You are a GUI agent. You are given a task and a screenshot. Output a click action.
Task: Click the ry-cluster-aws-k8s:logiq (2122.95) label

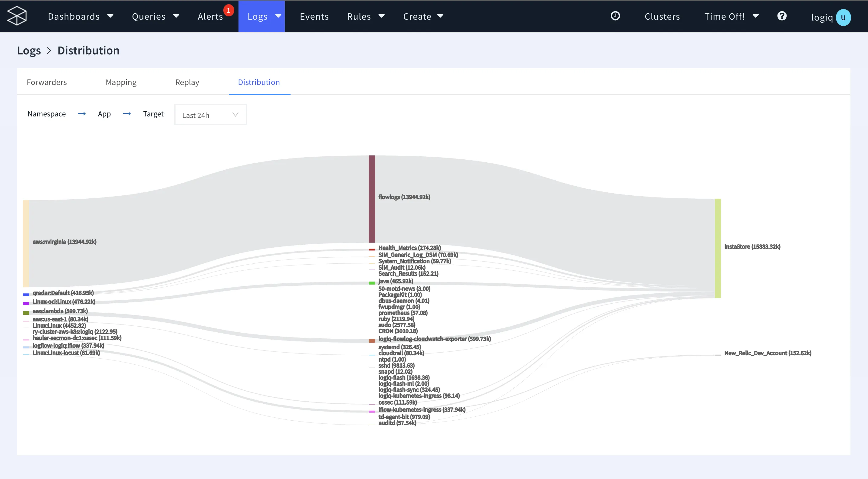pos(75,331)
